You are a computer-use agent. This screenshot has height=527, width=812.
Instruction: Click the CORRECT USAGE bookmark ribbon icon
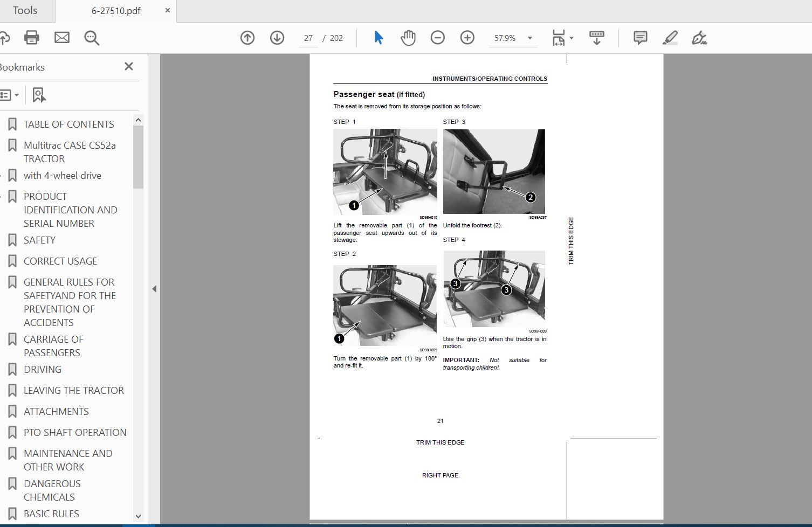12,261
